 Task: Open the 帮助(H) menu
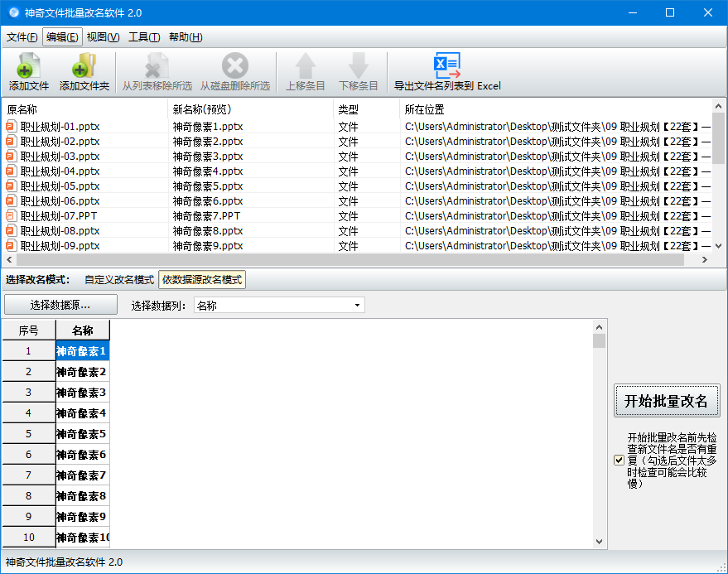(x=186, y=37)
